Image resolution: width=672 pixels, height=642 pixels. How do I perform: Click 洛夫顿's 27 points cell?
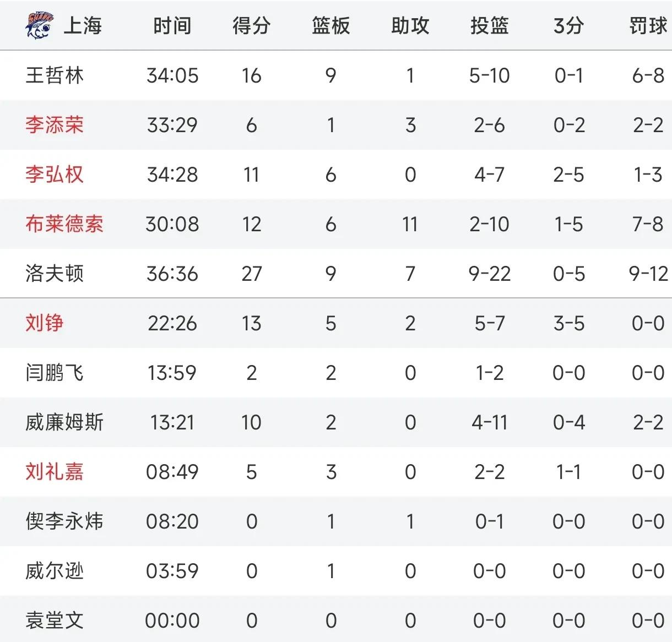(x=252, y=274)
